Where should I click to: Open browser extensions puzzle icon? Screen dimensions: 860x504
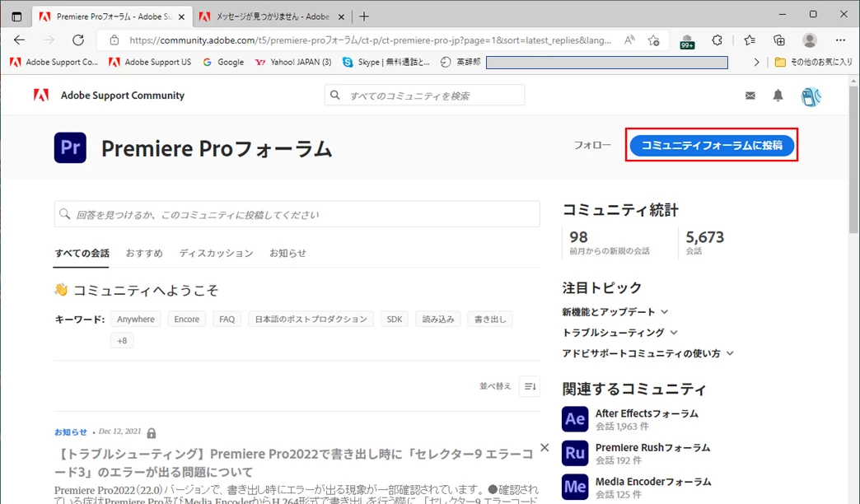pos(717,40)
